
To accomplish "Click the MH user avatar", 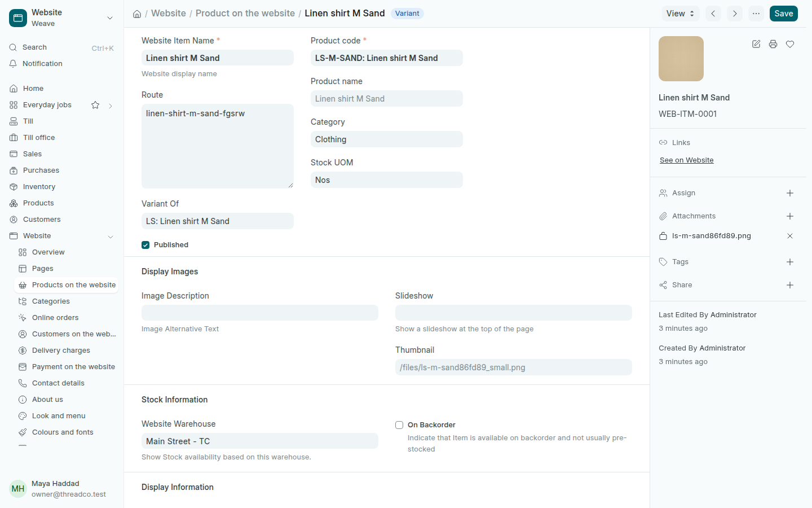I will coord(18,489).
